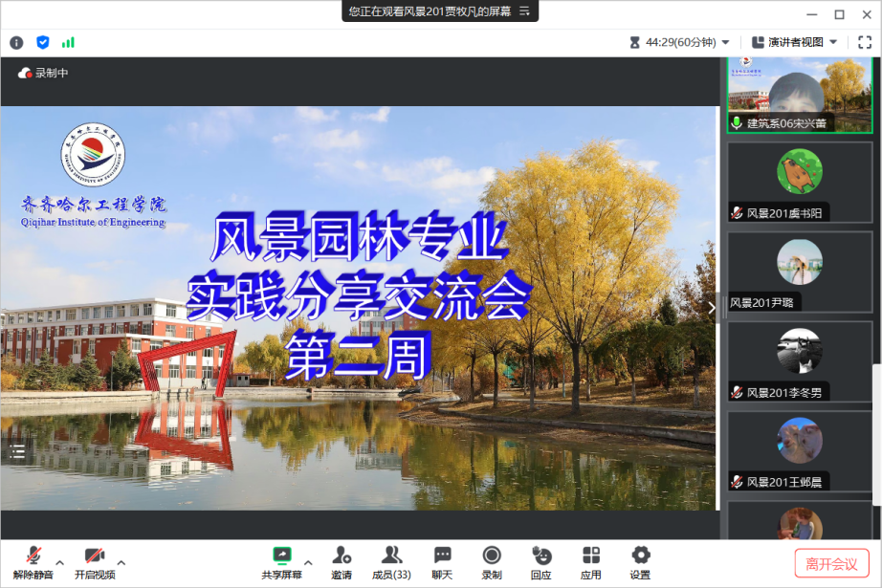882x588 pixels.
Task: Open the screen-viewing options menu at top
Action: click(x=523, y=11)
